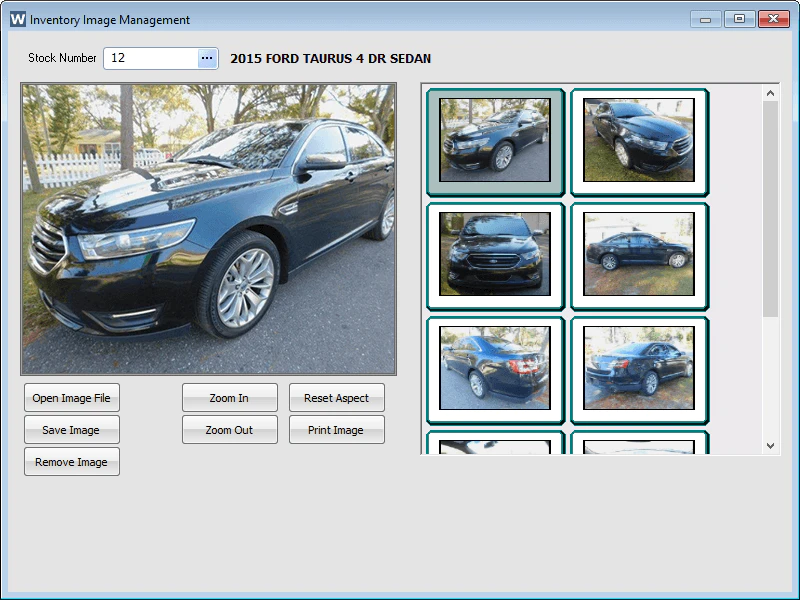Click the scroll down arrow in thumbnail list

tap(770, 445)
